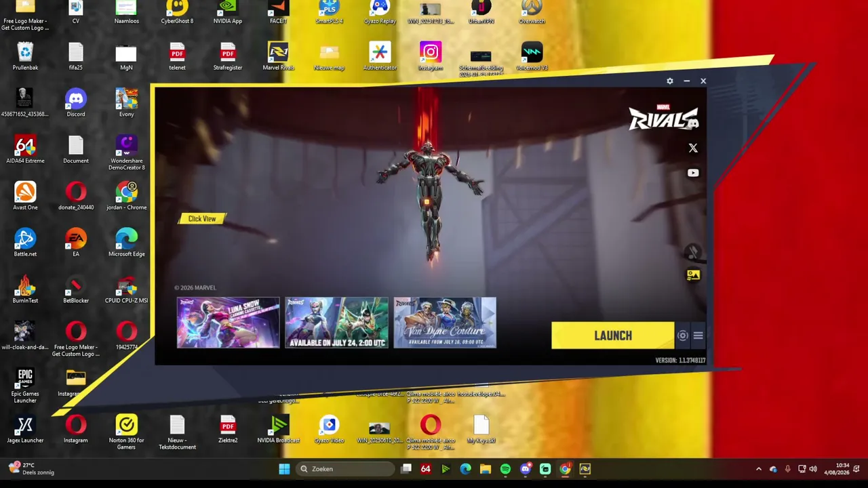Image resolution: width=868 pixels, height=488 pixels.
Task: Open Avast One desktop shortcut
Action: pyautogui.click(x=25, y=196)
